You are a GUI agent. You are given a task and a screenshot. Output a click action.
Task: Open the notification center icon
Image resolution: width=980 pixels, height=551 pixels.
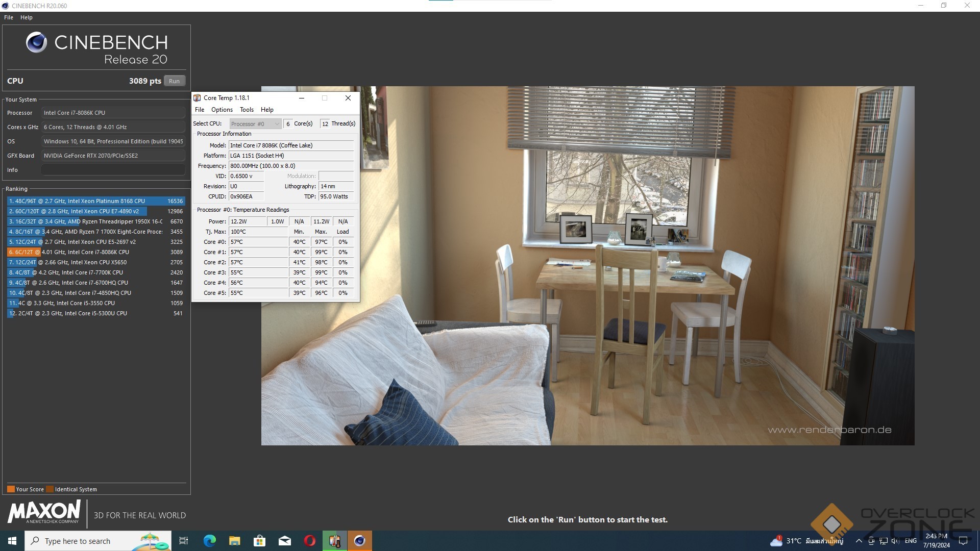[963, 541]
